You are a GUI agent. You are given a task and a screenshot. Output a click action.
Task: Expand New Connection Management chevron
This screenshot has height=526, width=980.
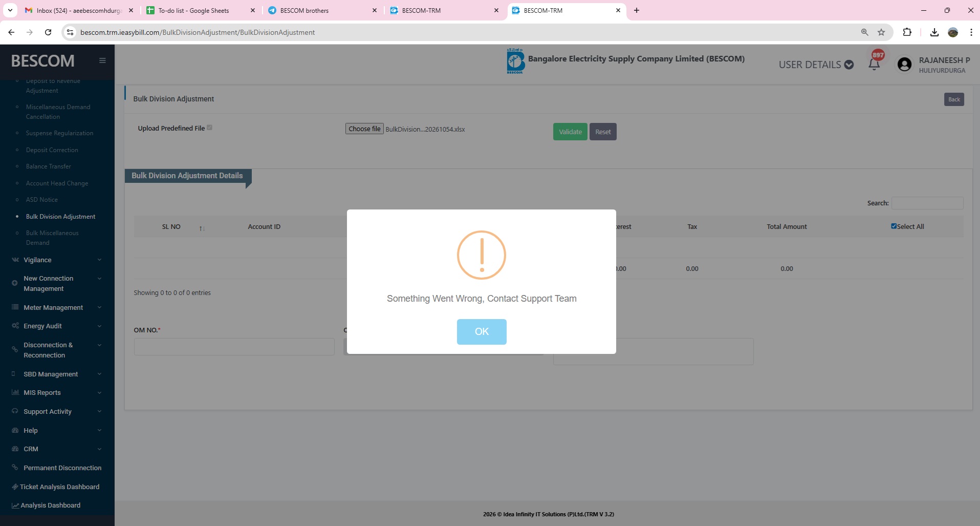tap(99, 279)
